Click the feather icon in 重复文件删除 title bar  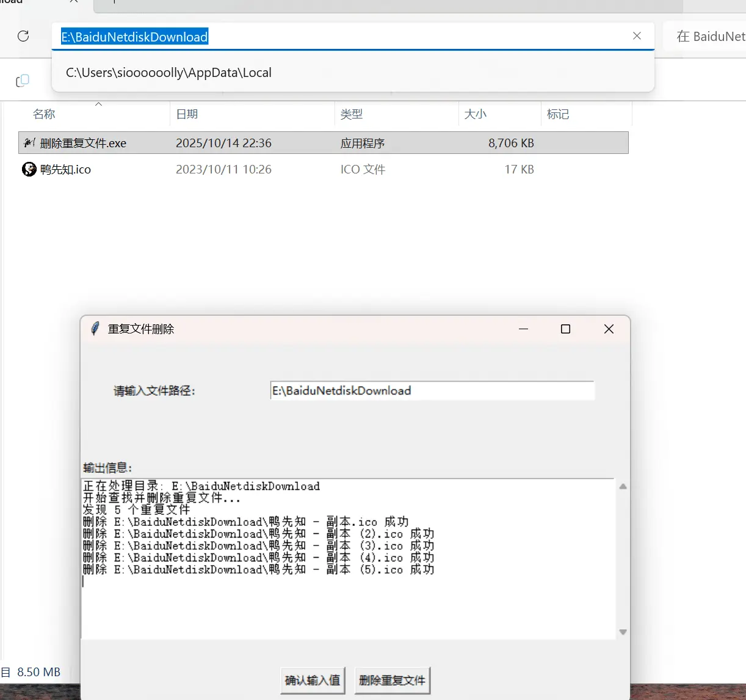coord(95,329)
